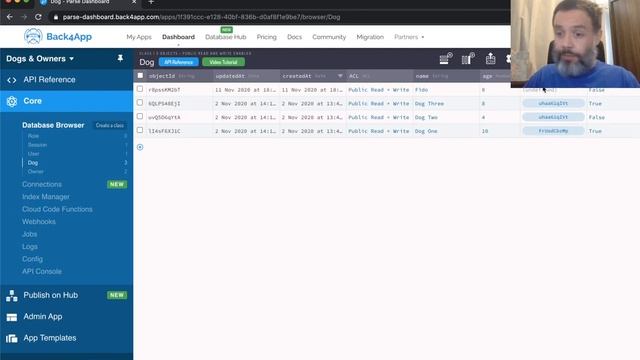Go to the Pricing page

click(x=267, y=37)
